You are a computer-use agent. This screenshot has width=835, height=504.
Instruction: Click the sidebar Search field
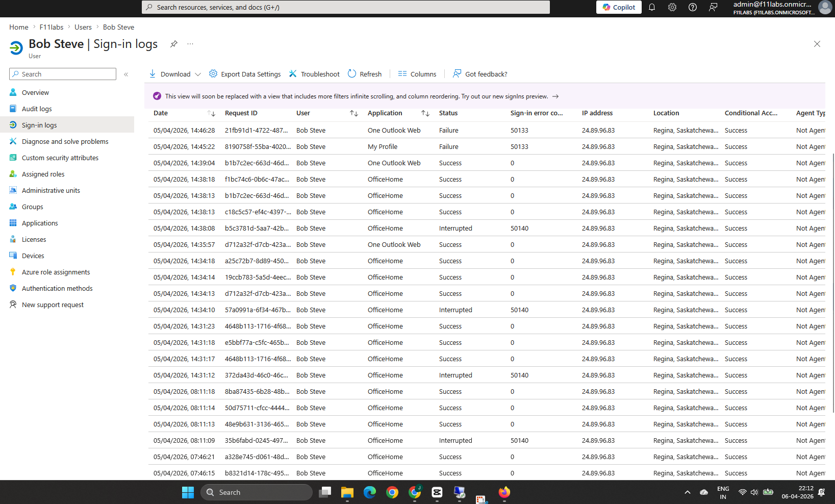tap(62, 74)
